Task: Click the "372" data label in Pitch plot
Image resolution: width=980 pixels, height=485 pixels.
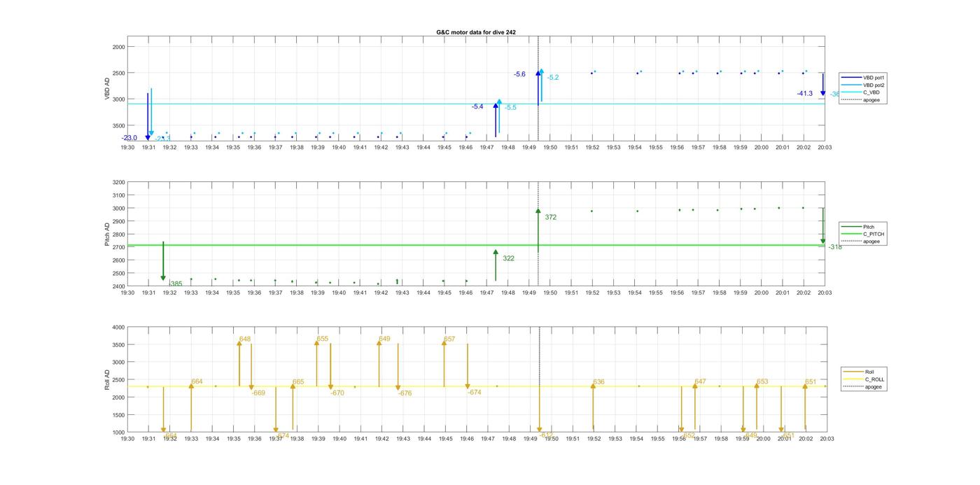Action: click(x=551, y=217)
